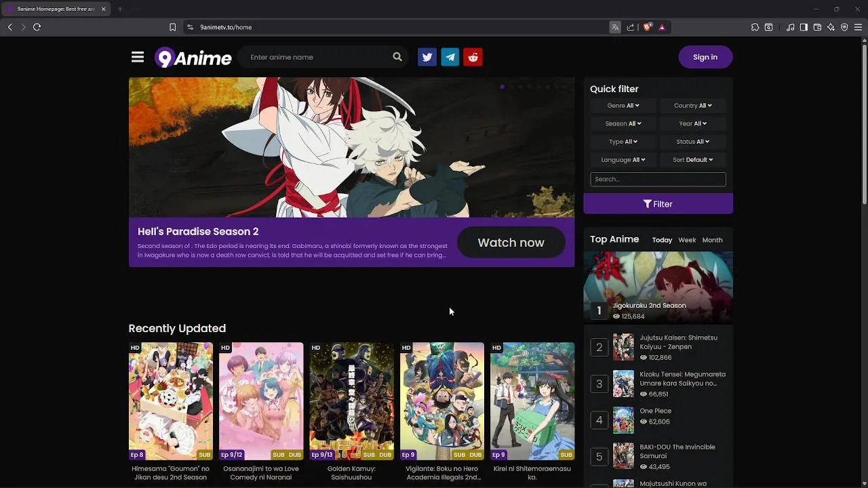Viewport: 868px width, 488px height.
Task: Apply the quick Filter button
Action: click(x=658, y=204)
